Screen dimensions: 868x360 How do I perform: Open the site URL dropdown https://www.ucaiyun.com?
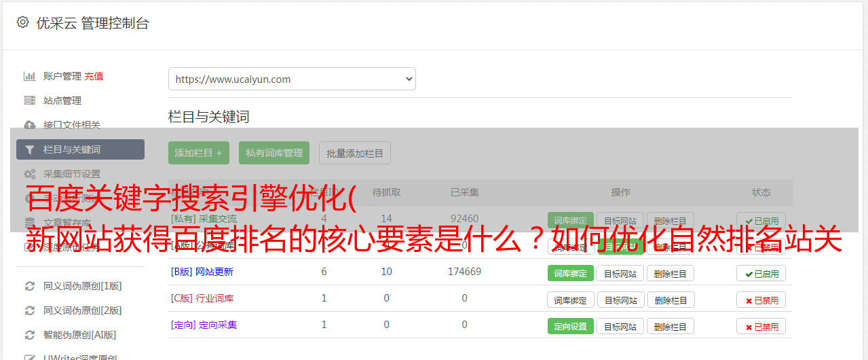tap(292, 79)
